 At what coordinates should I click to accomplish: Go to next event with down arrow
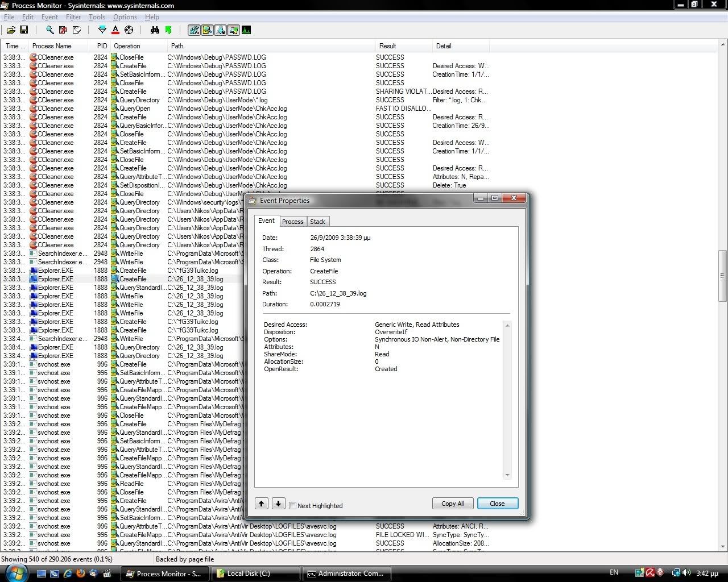(x=278, y=504)
